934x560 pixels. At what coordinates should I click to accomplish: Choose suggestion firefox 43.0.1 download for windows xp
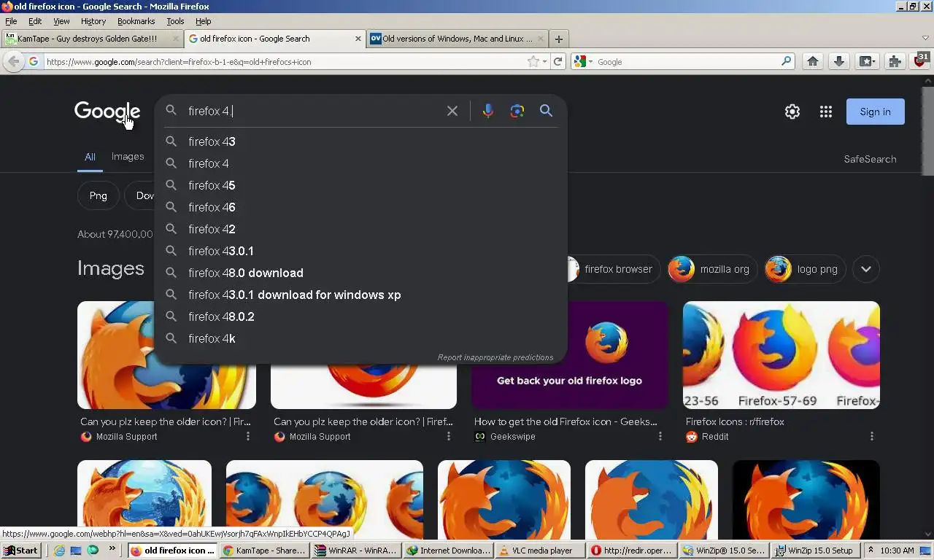pos(360,295)
